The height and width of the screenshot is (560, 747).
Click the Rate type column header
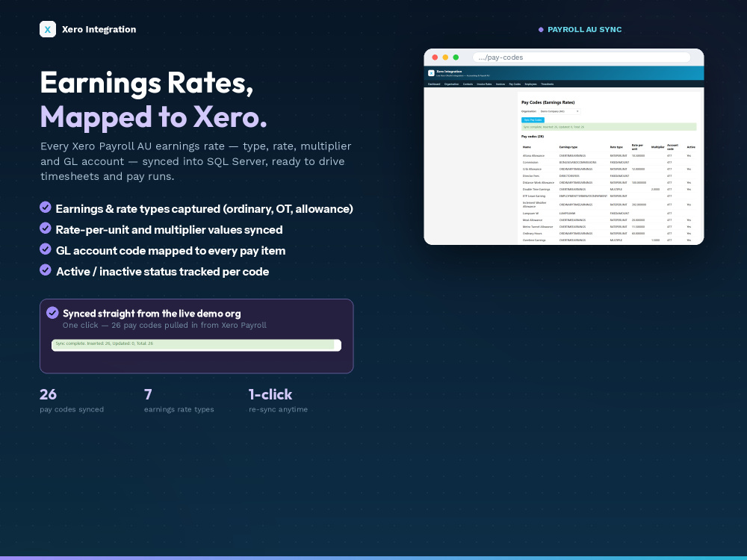click(x=616, y=147)
